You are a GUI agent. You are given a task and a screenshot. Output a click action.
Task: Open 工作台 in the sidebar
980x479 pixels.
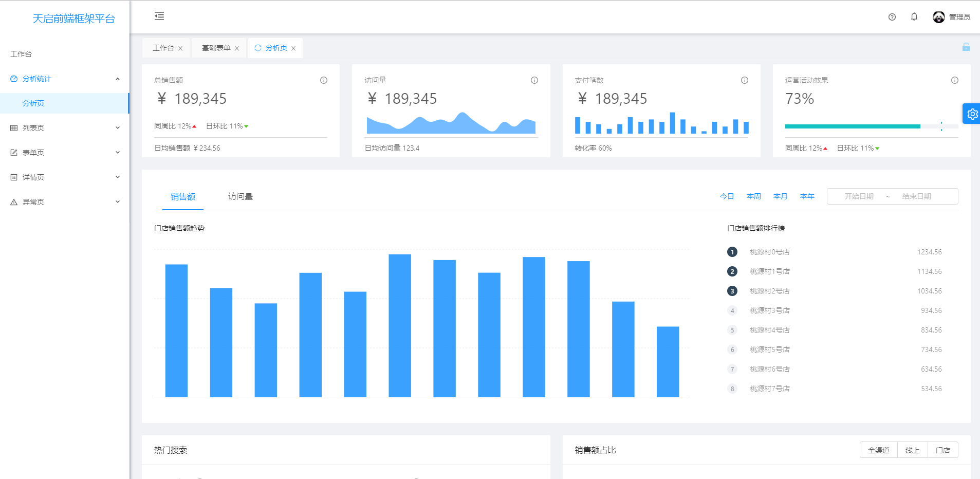[x=65, y=54]
